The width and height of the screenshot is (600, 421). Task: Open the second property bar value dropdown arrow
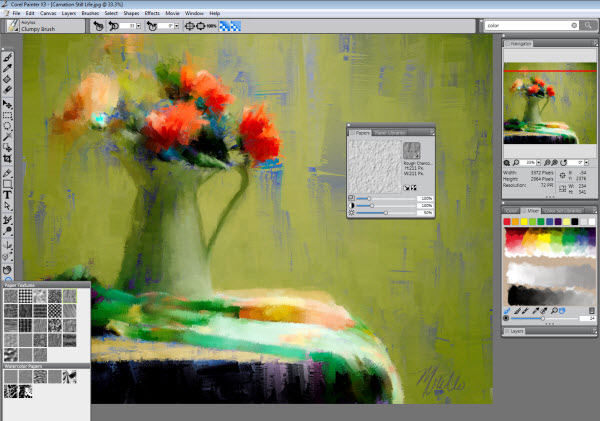176,26
